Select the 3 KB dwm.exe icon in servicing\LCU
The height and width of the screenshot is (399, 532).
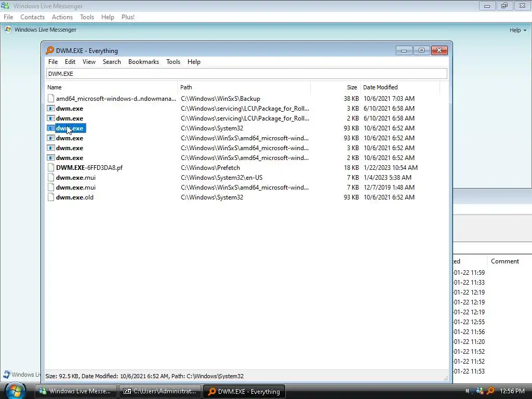[x=51, y=109]
